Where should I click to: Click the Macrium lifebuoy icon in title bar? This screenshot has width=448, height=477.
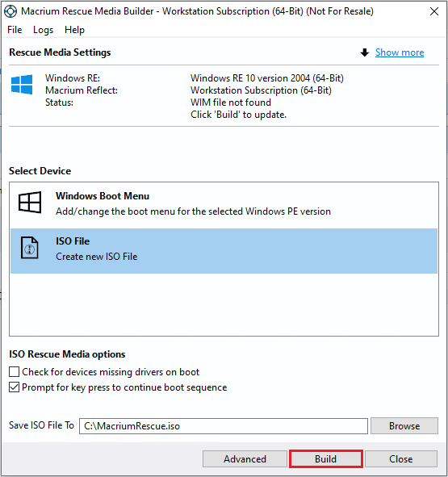[10, 11]
